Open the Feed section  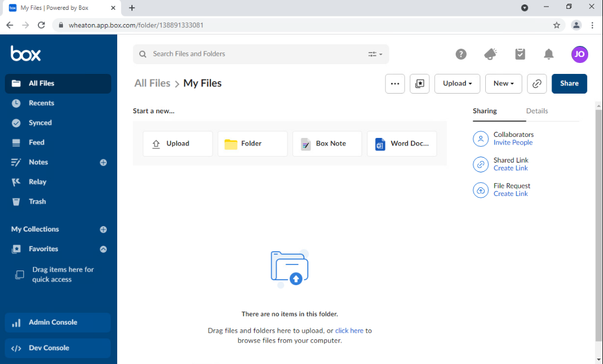37,142
